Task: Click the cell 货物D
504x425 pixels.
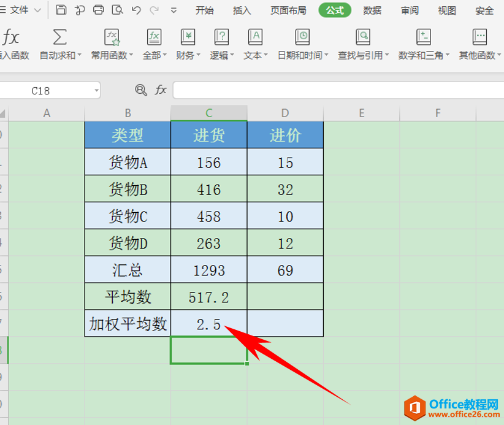Action: (128, 243)
